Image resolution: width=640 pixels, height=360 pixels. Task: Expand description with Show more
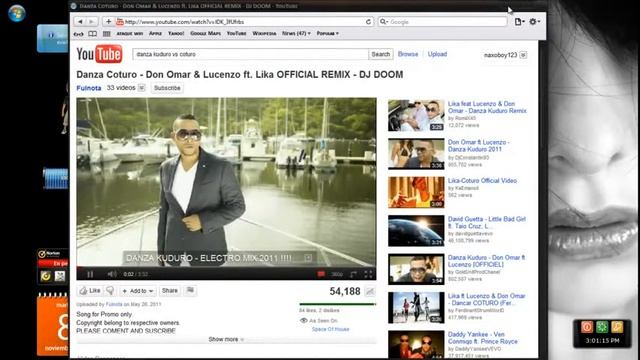click(226, 339)
